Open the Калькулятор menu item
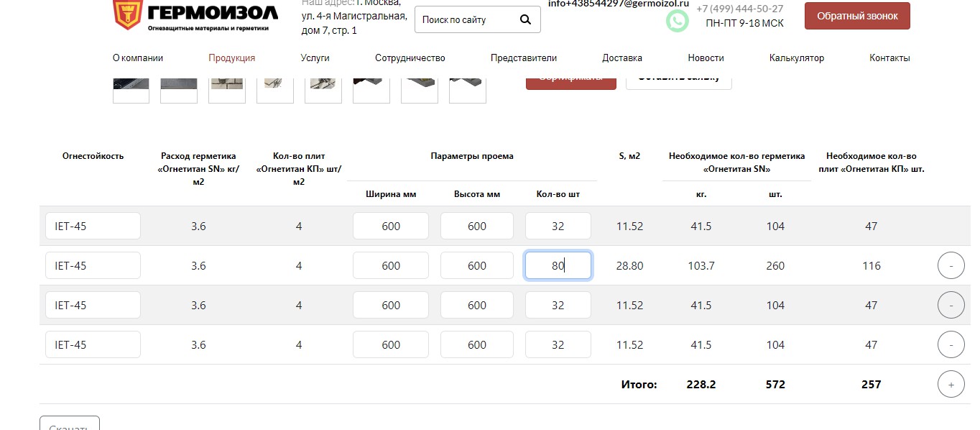 click(797, 58)
